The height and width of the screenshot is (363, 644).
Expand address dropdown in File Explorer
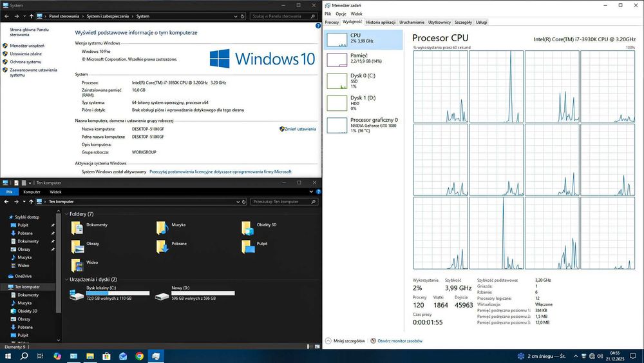tap(238, 202)
